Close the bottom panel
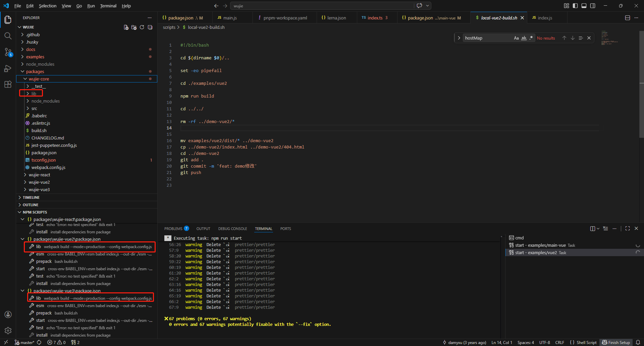 click(636, 228)
